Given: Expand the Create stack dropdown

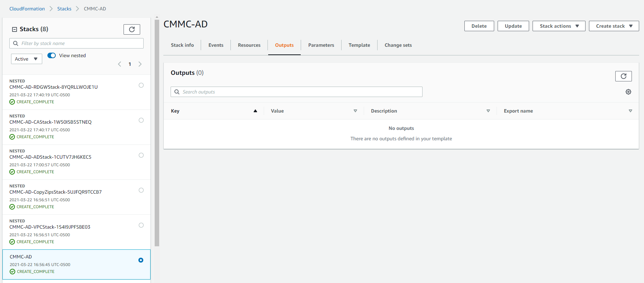Looking at the screenshot, I should (614, 26).
